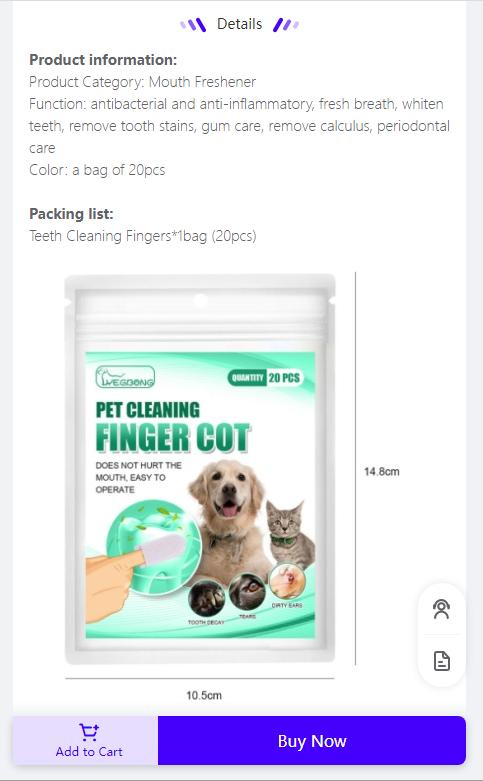Select the Quantity 20 PCS badge
The image size is (483, 781).
[x=265, y=378]
